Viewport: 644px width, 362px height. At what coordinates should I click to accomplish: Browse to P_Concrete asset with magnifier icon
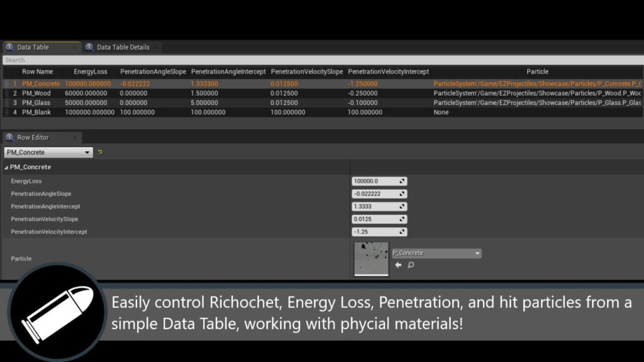pos(411,265)
